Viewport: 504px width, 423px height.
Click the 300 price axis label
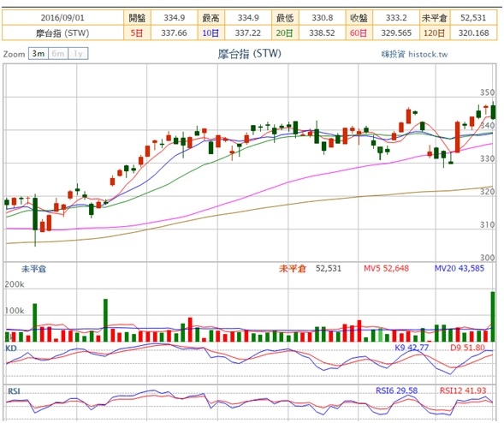coord(487,258)
